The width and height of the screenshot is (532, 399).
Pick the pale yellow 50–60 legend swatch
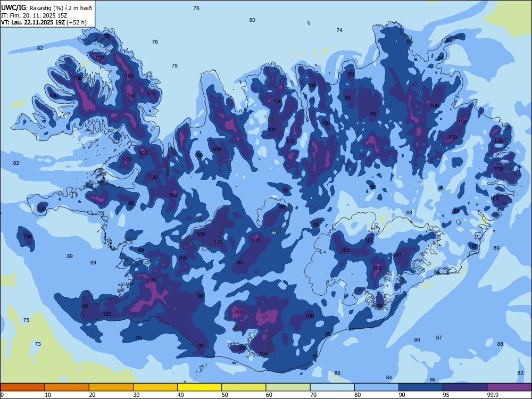(244, 387)
